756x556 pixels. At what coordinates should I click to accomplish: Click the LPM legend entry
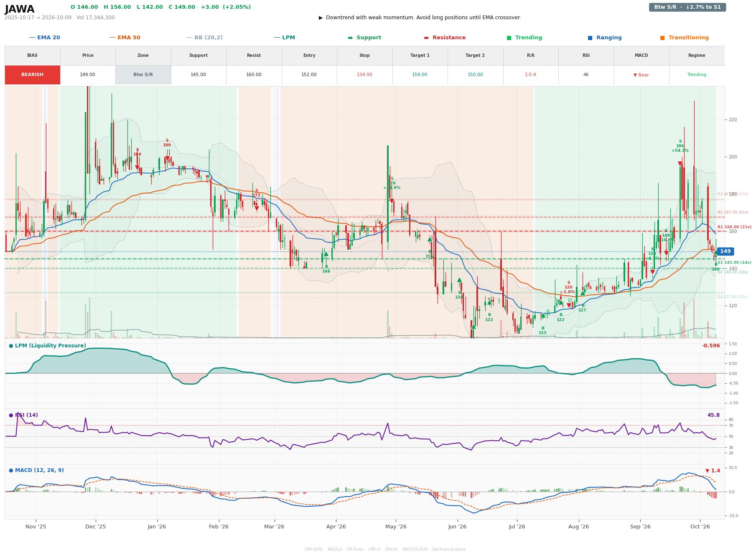coord(285,38)
